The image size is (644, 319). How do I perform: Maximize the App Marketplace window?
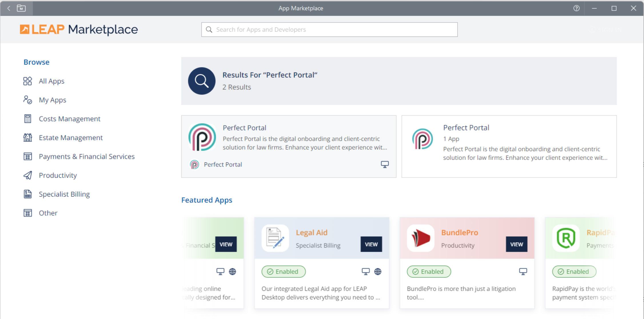[614, 8]
